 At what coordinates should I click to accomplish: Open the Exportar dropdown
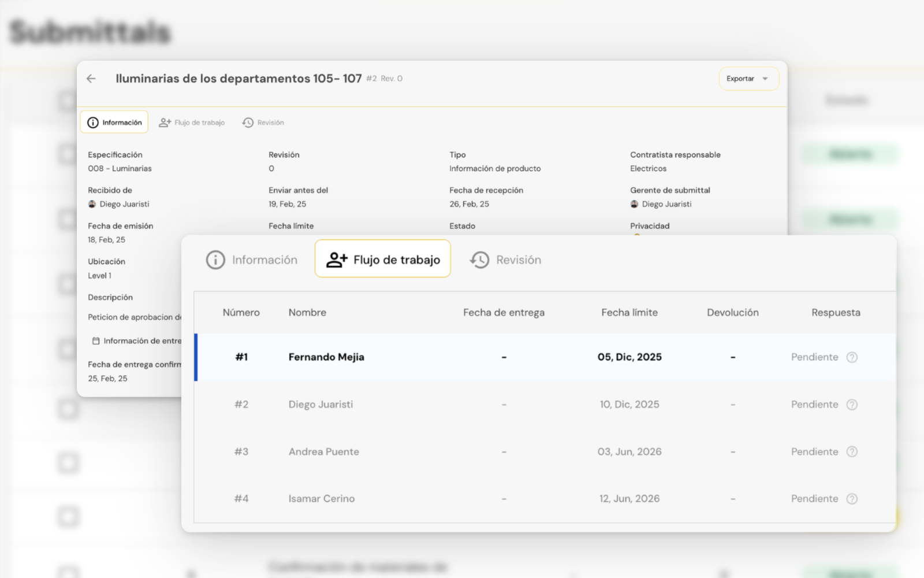coord(748,79)
